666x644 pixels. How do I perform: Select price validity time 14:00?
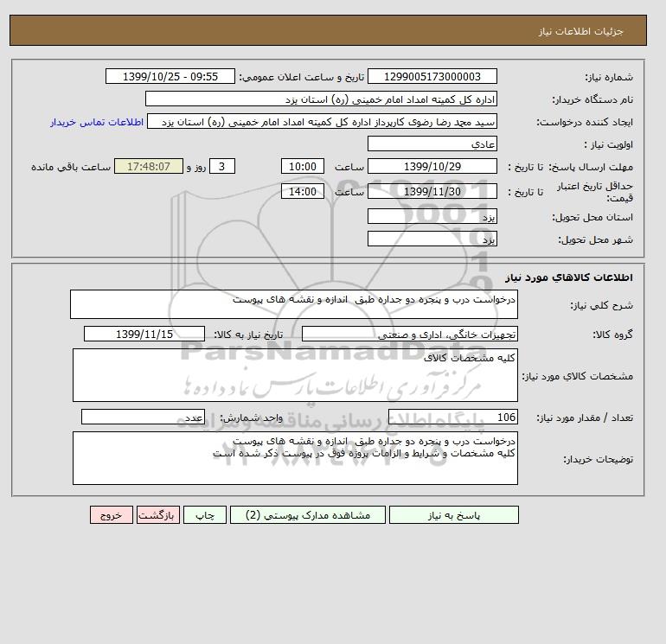303,191
